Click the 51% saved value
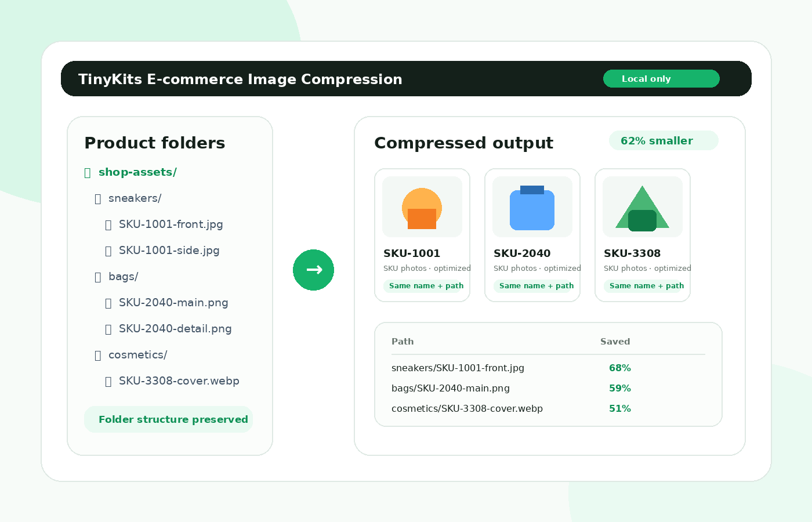This screenshot has height=522, width=812. pos(619,409)
